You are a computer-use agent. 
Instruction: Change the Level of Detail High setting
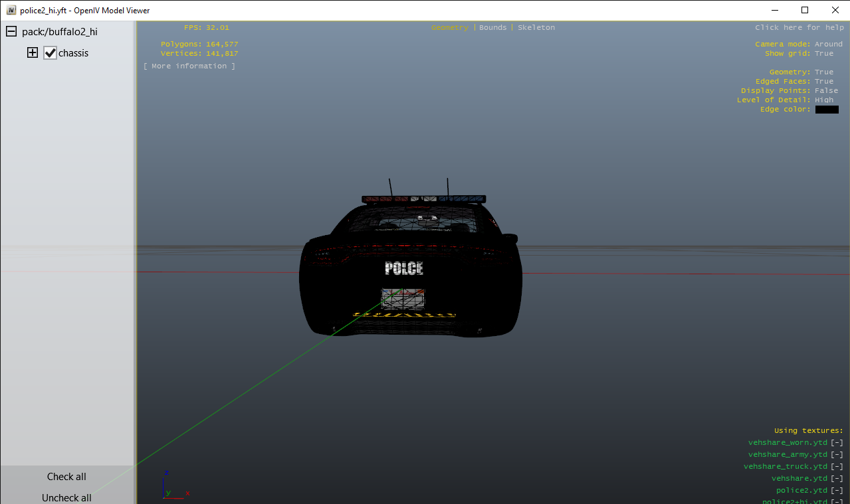pyautogui.click(x=823, y=100)
